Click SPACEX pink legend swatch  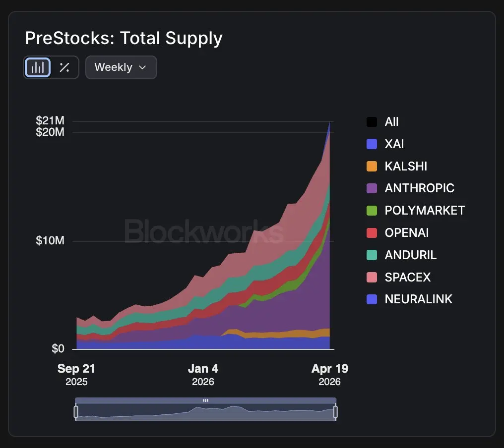372,277
